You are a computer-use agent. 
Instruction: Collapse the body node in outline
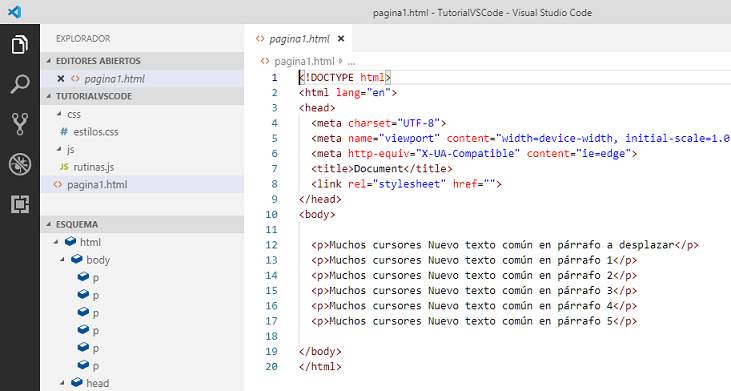tap(62, 260)
